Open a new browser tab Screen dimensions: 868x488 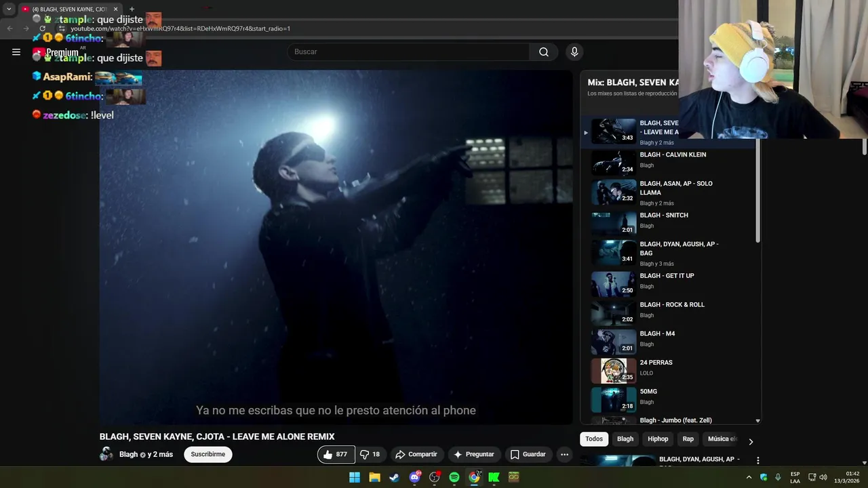132,9
